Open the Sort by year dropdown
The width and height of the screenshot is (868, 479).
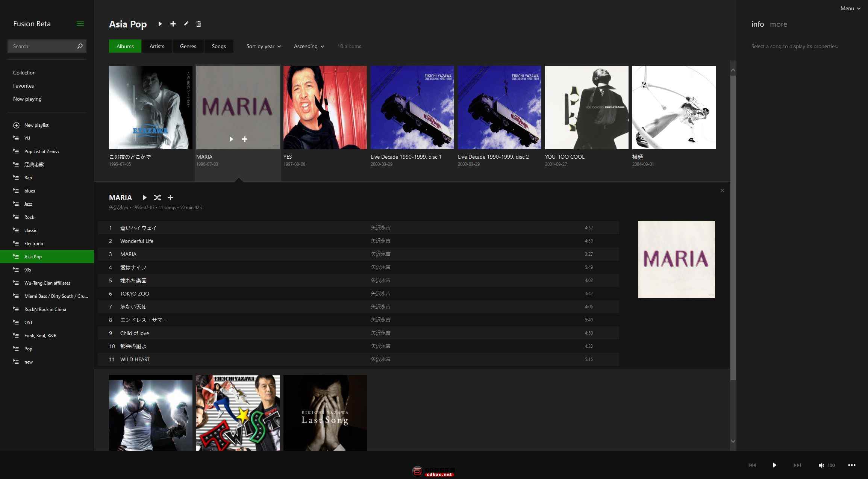coord(264,46)
